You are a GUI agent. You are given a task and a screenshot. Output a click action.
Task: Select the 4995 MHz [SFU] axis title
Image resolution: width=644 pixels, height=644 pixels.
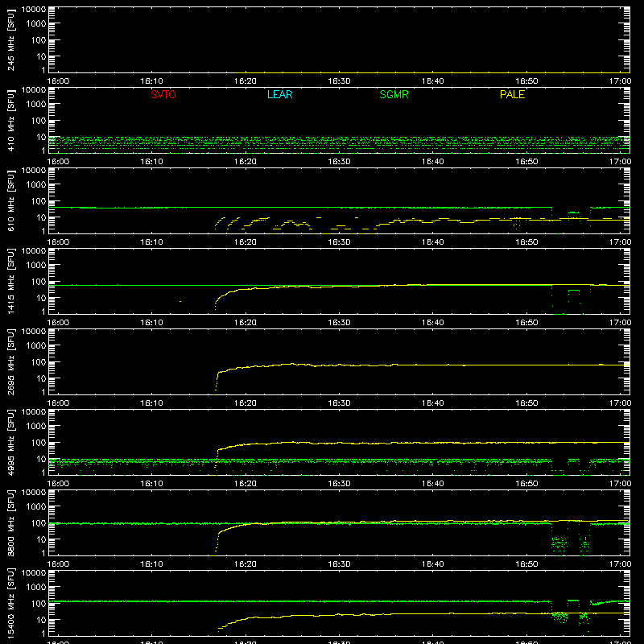(11, 443)
